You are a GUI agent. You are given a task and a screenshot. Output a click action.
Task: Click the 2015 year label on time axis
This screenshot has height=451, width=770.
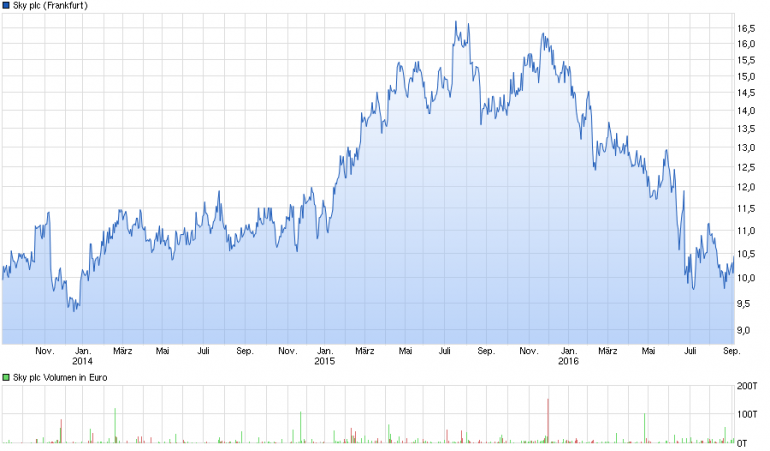pos(325,361)
